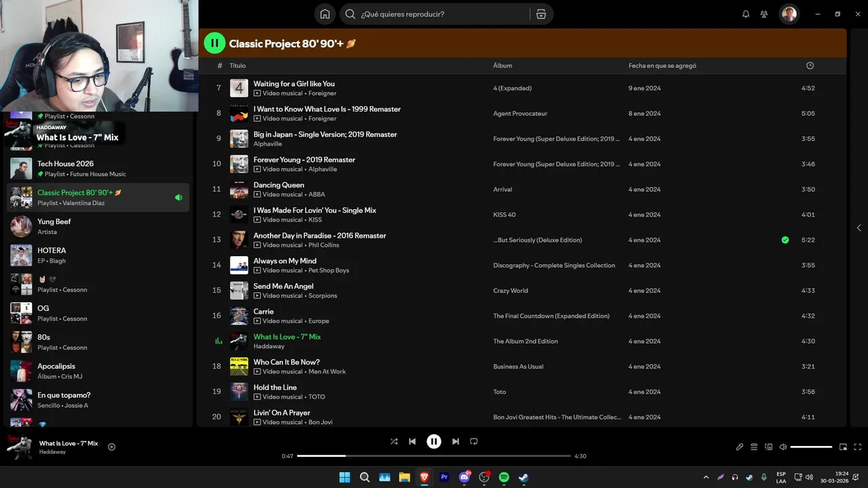
Task: Sort by 'Fecha en que se agregó' header
Action: 663,66
